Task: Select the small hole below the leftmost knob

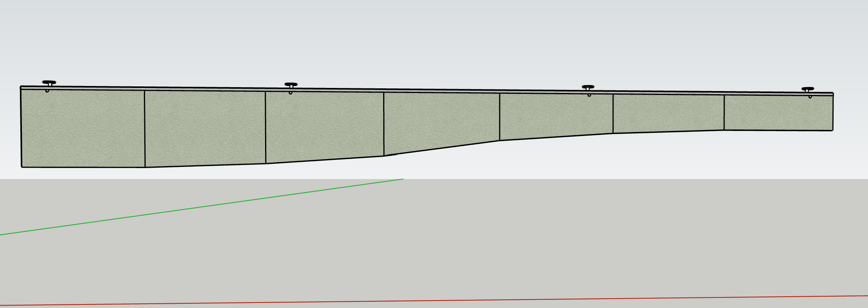Action: pos(47,91)
